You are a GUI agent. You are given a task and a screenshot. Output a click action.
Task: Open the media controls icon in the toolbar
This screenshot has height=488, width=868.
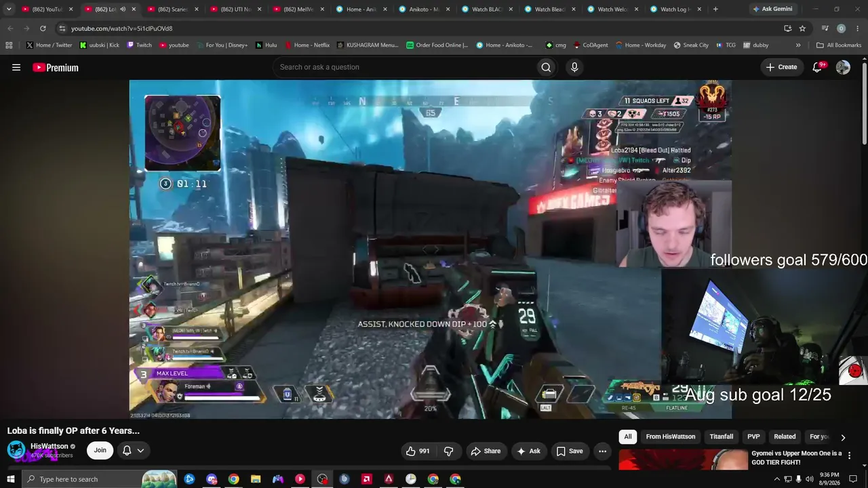click(825, 28)
